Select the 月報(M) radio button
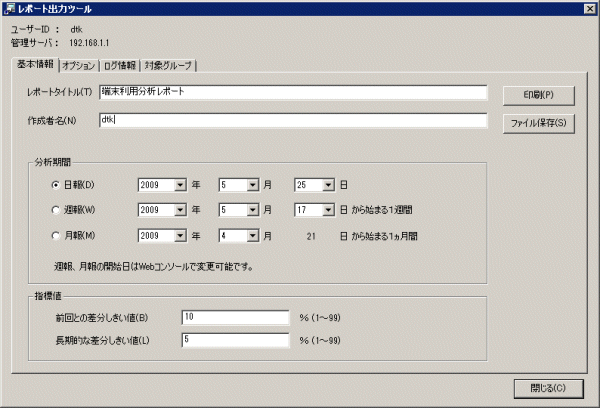Screen dimensions: 600x408 tap(56, 236)
